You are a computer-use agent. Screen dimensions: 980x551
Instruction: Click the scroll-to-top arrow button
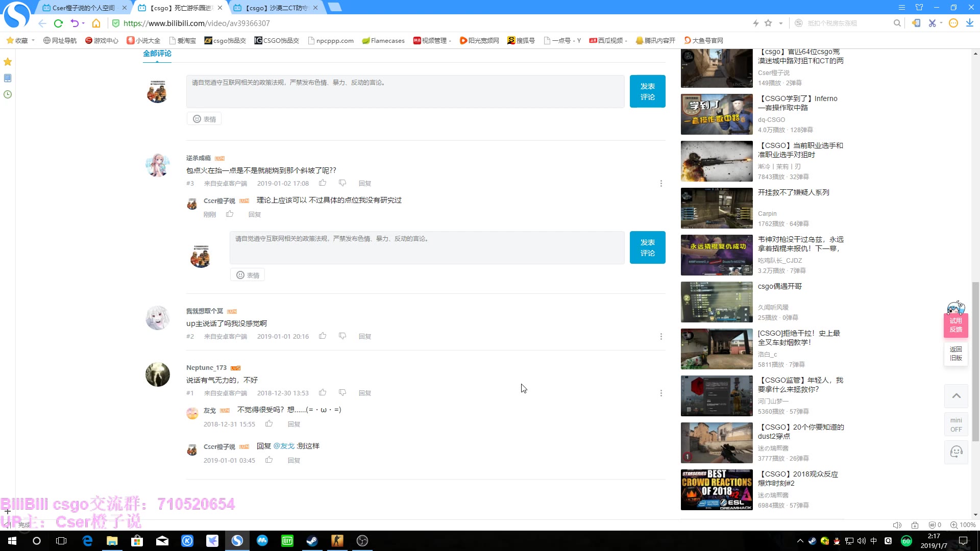(956, 396)
